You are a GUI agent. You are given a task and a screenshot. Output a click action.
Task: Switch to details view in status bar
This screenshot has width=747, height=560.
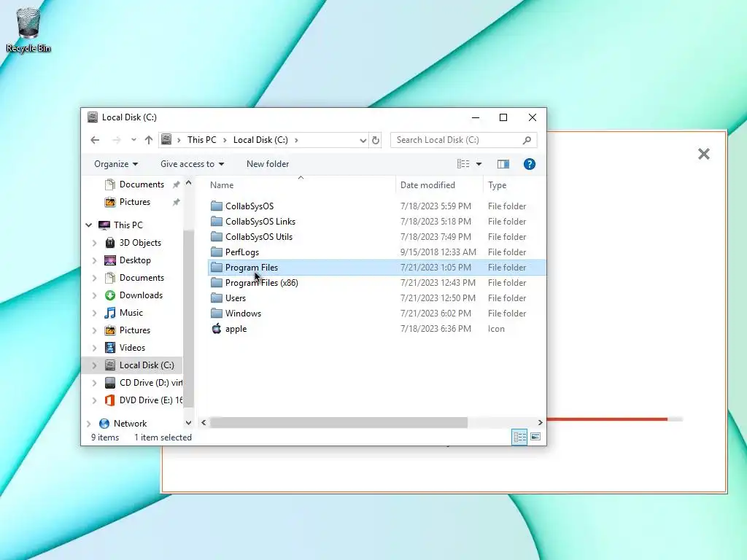coord(519,437)
